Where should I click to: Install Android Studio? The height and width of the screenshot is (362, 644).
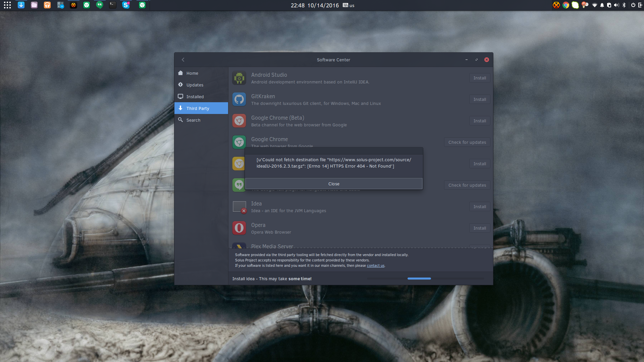point(480,78)
